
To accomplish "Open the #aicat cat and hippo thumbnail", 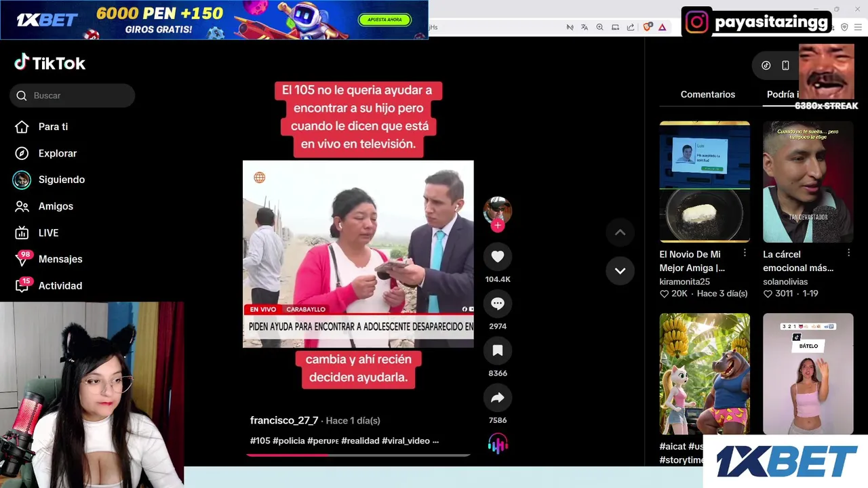I will tap(705, 373).
